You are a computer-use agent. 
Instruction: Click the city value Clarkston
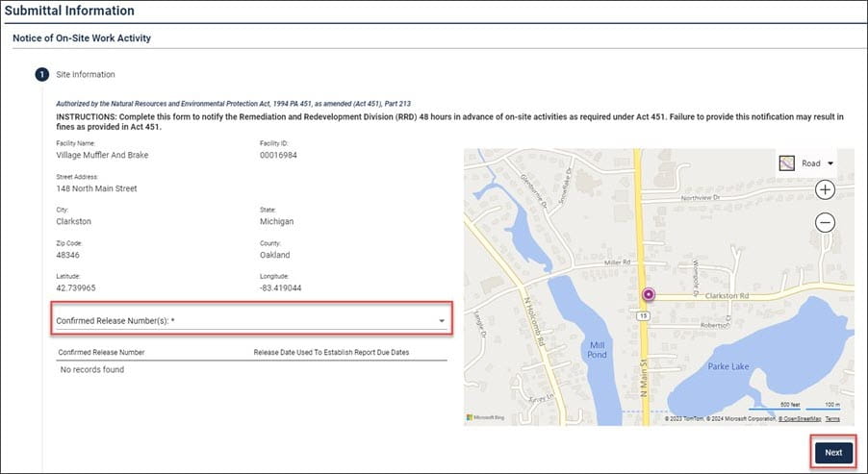[x=74, y=221]
